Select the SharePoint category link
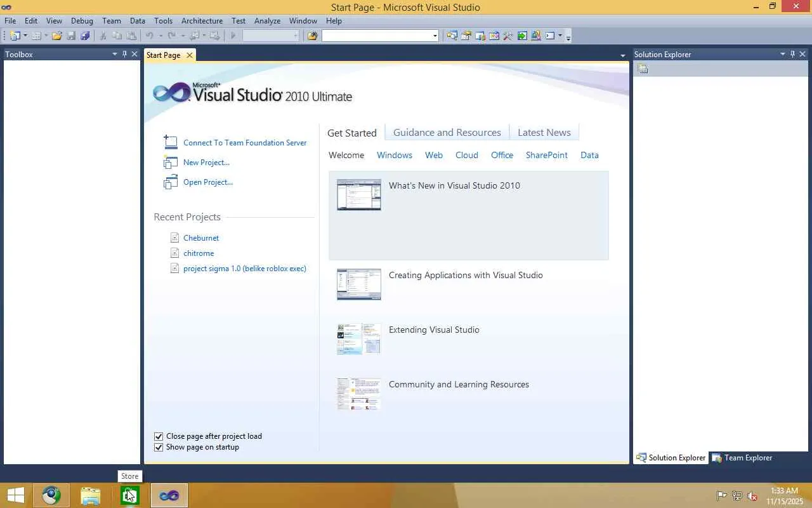Screen dimensions: 812x508 [x=547, y=155]
